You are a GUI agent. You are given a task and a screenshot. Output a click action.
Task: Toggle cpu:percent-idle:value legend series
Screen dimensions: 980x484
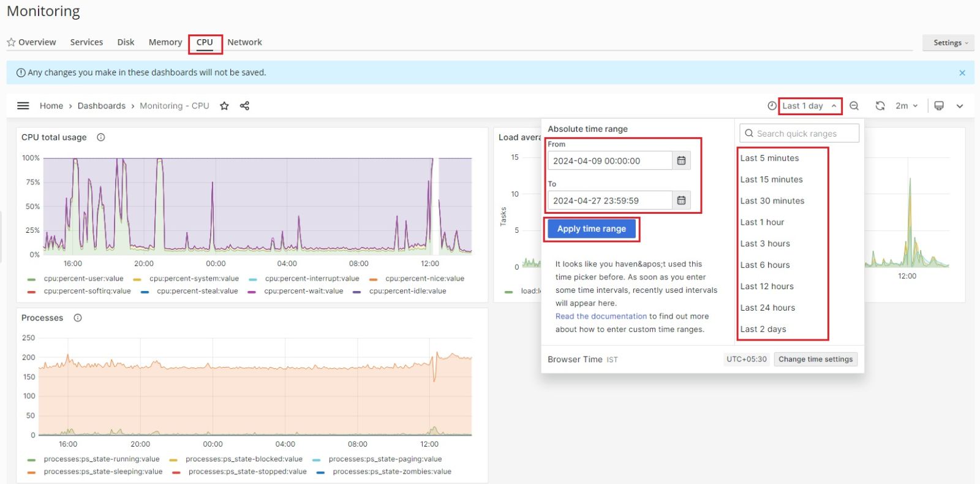(407, 291)
